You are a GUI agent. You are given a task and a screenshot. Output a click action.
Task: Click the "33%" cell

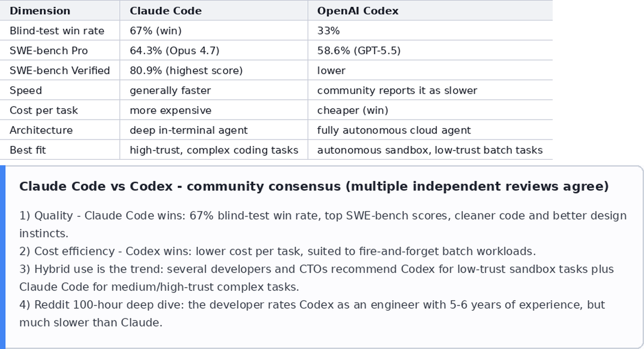(430, 31)
